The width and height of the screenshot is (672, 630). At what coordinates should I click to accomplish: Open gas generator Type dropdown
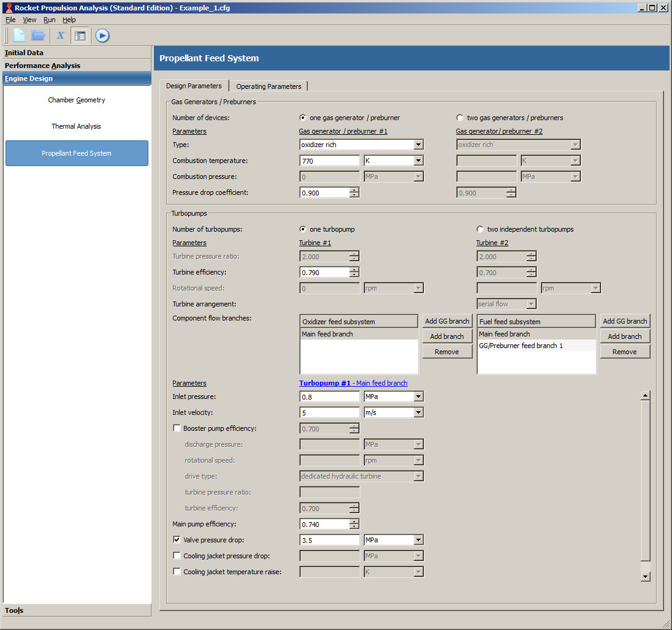(418, 145)
